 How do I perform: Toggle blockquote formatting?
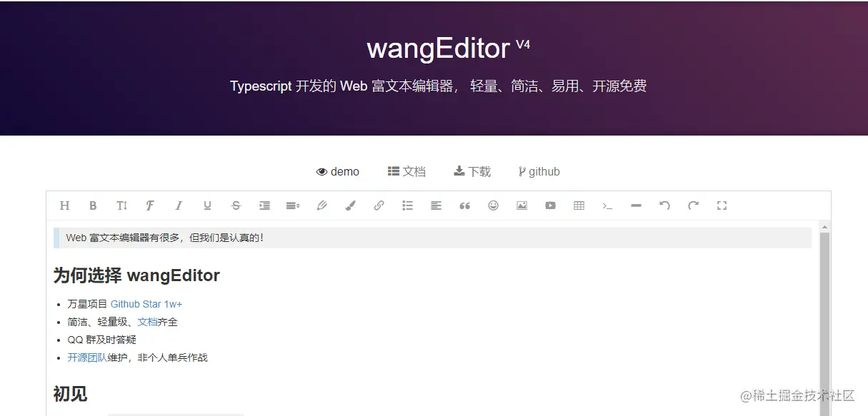[464, 206]
